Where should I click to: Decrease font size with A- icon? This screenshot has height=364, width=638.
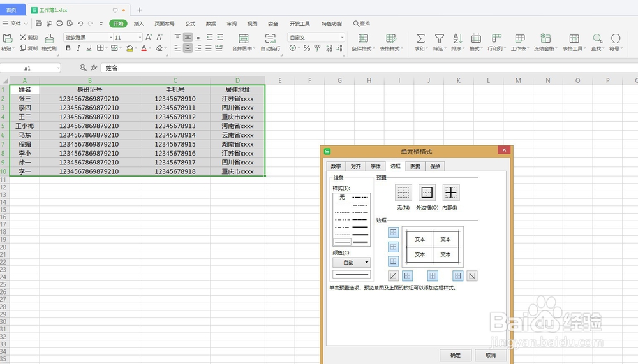click(x=159, y=38)
